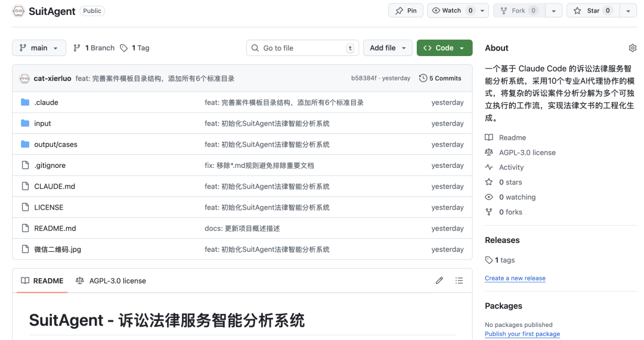Screen dimensions: 644x340
Task: Focus the Go to file search field
Action: [x=302, y=48]
